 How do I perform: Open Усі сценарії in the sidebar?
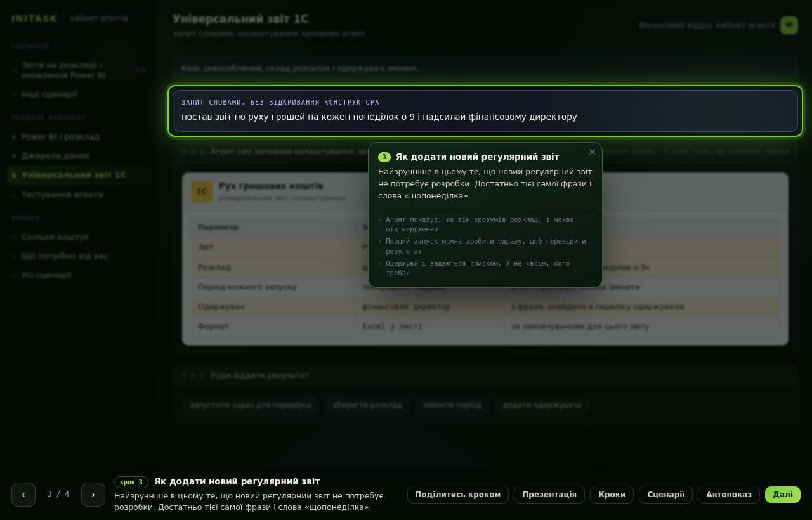click(x=79, y=275)
